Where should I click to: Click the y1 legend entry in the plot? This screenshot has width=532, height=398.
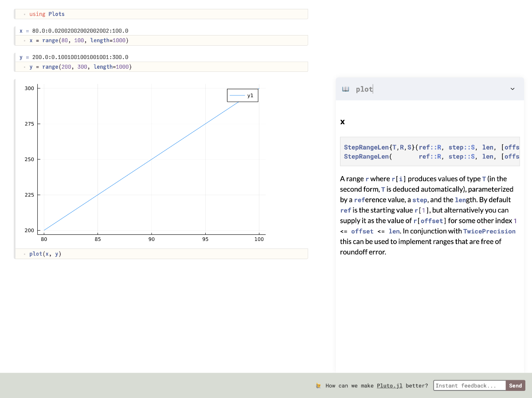pos(243,95)
